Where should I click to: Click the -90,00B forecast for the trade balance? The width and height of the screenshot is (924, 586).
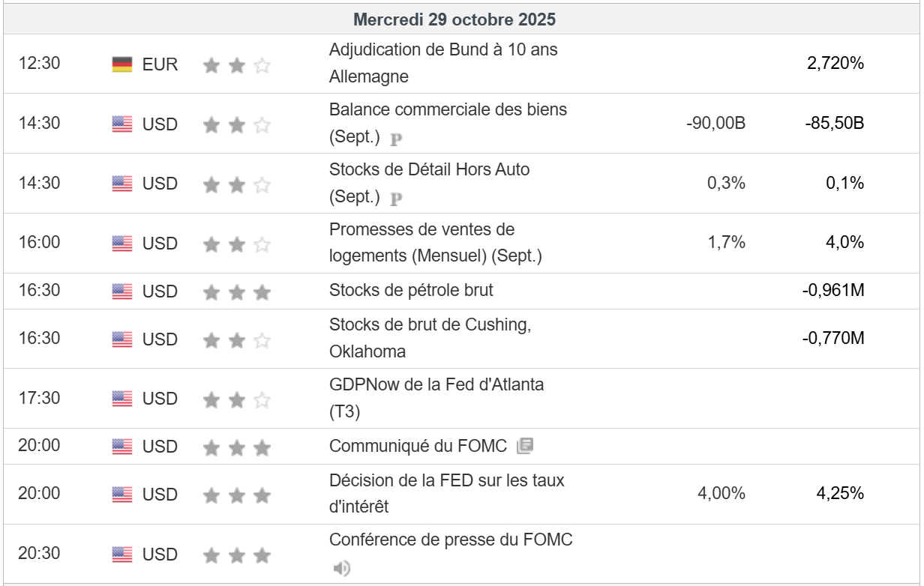pyautogui.click(x=715, y=123)
